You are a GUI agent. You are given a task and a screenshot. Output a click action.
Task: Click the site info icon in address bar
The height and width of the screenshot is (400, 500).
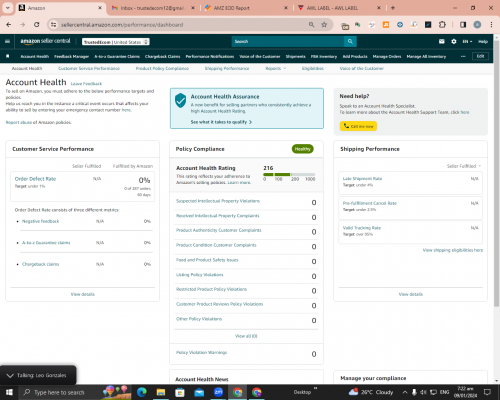coord(53,25)
